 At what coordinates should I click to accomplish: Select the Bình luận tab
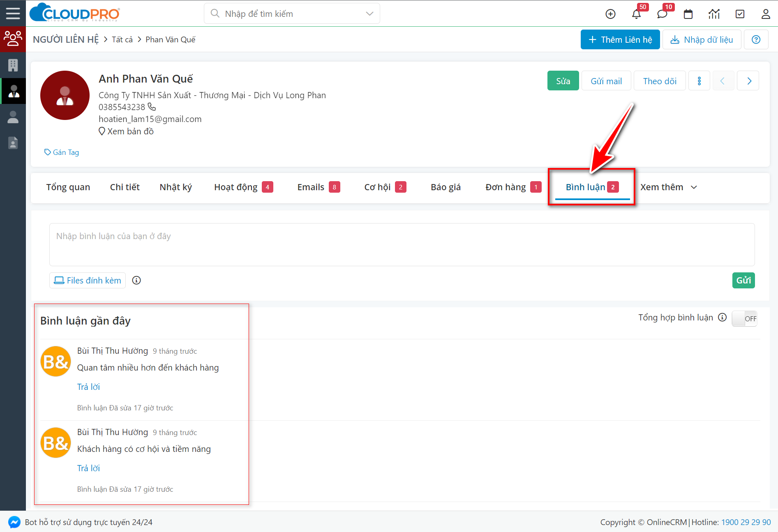(x=592, y=187)
